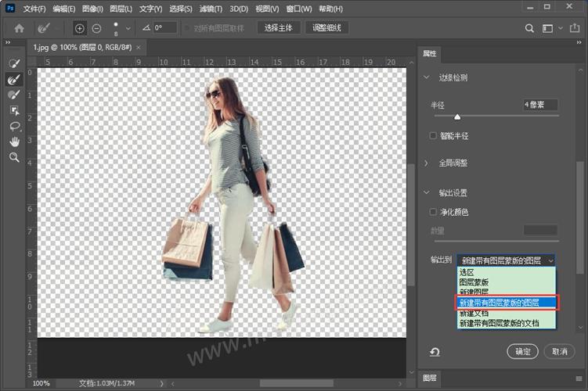Screen dimensions: 588x391
Task: Expand the workspace dropdown arrow
Action: [561, 28]
